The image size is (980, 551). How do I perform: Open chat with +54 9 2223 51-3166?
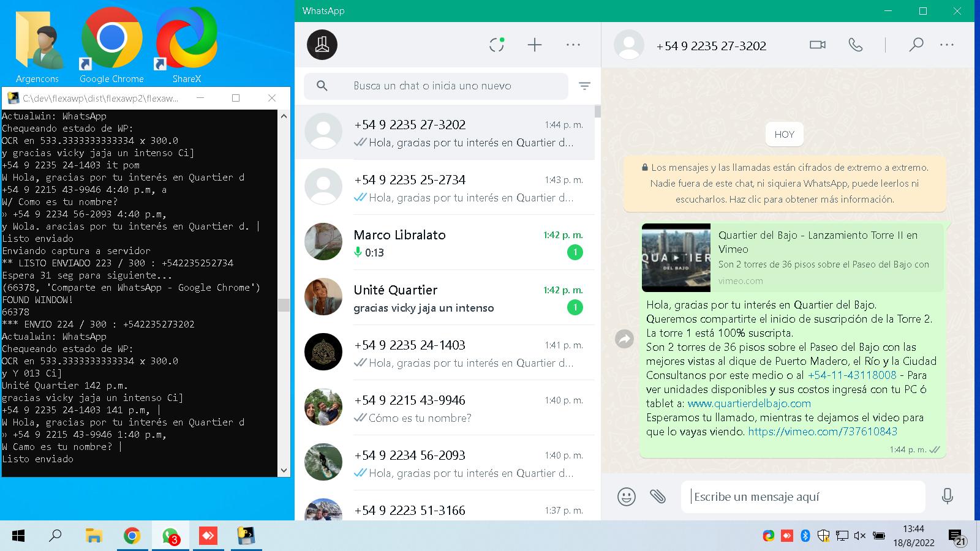[445, 506]
